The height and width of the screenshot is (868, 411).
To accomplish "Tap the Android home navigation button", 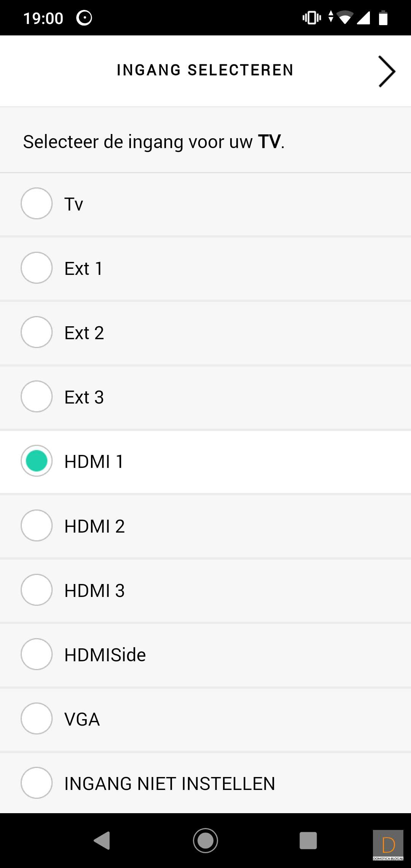I will (205, 841).
